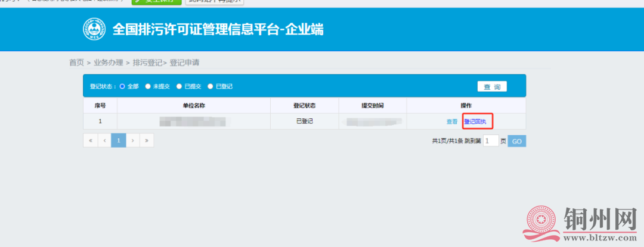Select the 未提交 status radio button
Image resolution: width=644 pixels, height=247 pixels.
pyautogui.click(x=148, y=86)
